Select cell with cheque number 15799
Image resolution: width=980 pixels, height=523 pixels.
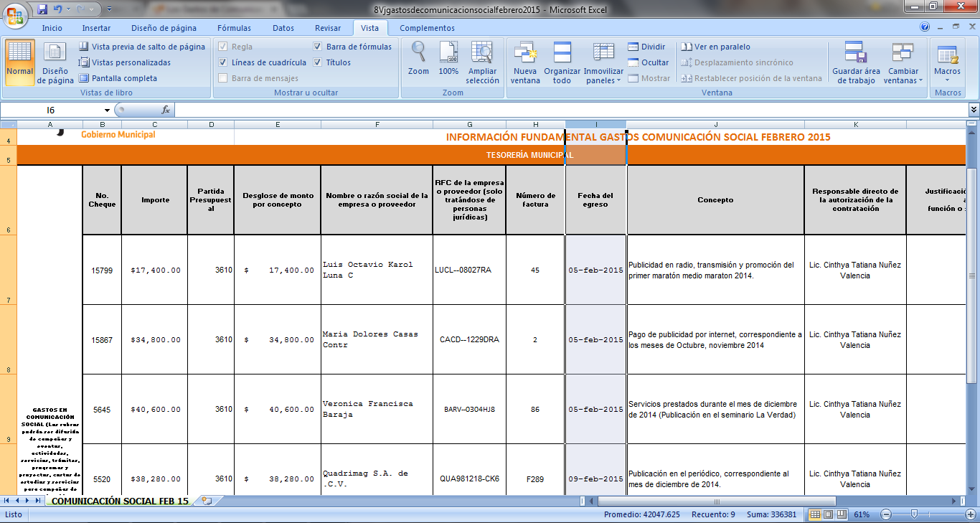pos(102,270)
